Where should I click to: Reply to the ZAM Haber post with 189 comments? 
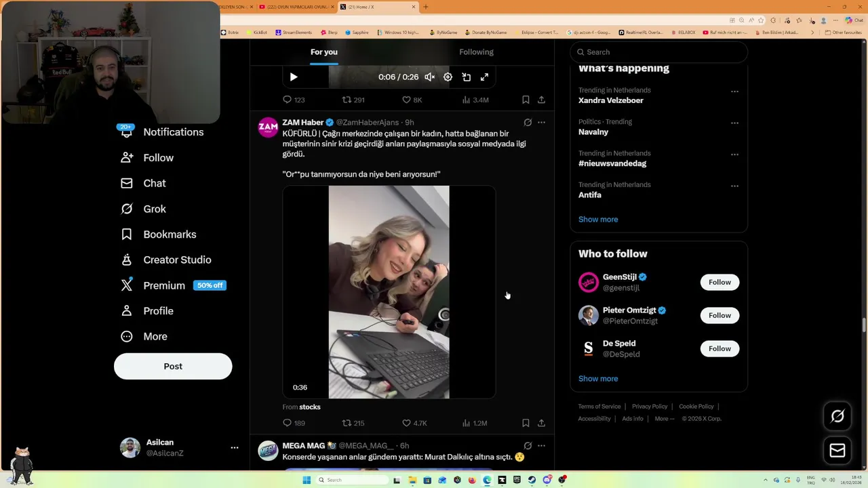click(x=294, y=423)
